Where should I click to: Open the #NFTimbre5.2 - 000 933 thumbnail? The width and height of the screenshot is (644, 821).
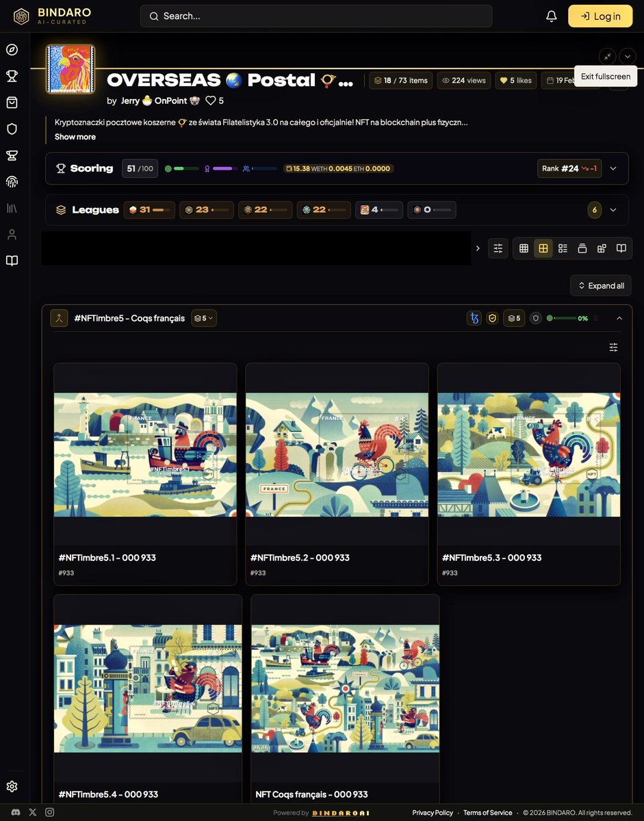pos(337,454)
